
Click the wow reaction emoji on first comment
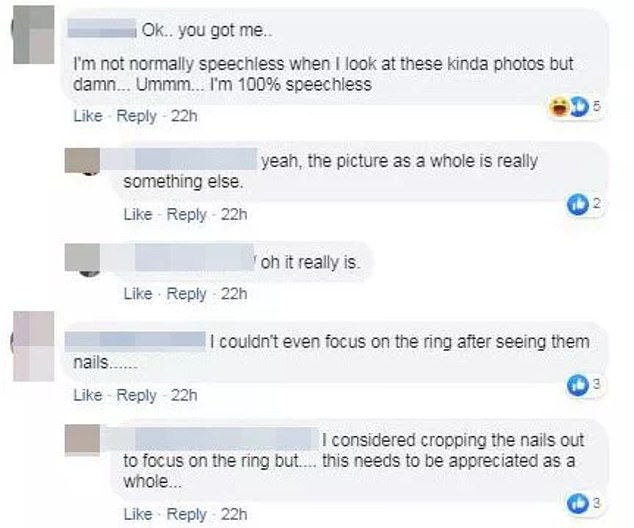point(560,107)
